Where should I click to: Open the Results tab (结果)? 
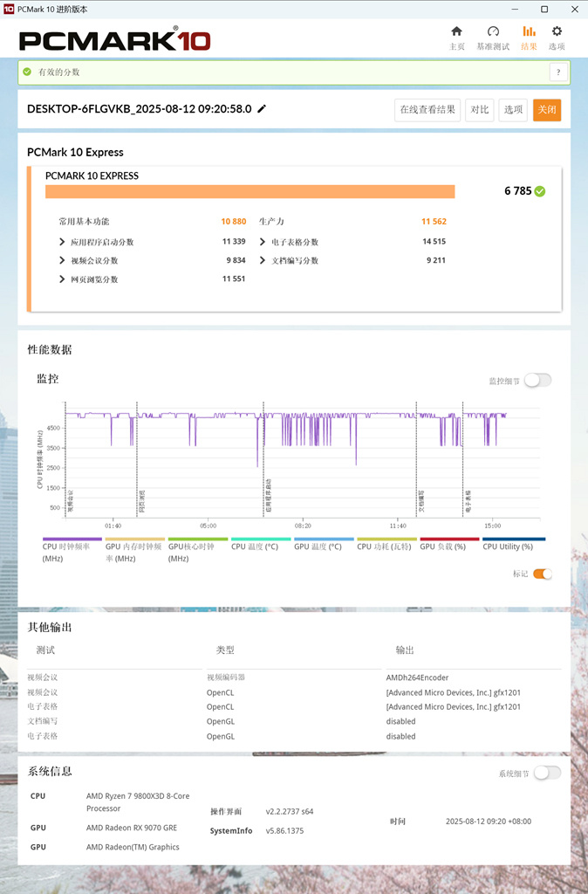point(529,38)
